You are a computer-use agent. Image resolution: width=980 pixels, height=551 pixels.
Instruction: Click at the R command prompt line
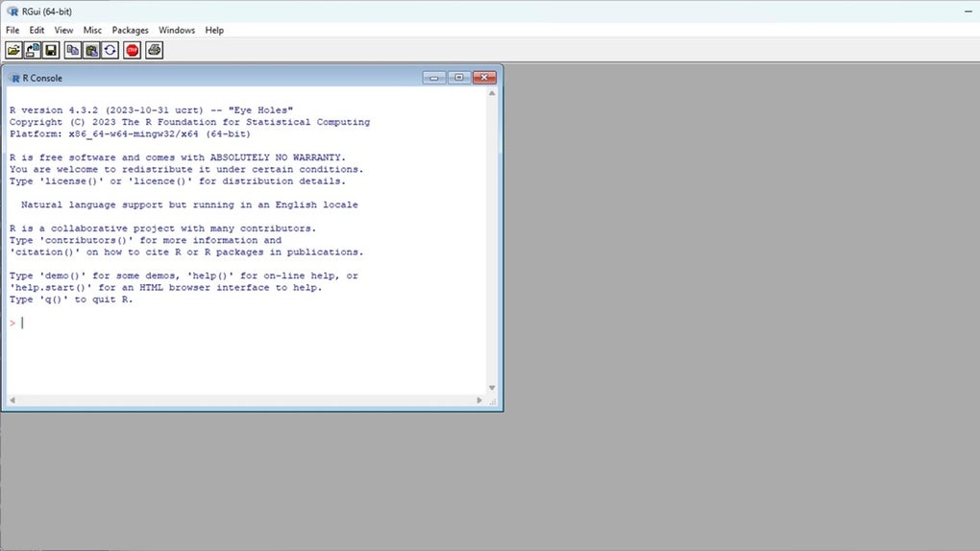pyautogui.click(x=247, y=323)
